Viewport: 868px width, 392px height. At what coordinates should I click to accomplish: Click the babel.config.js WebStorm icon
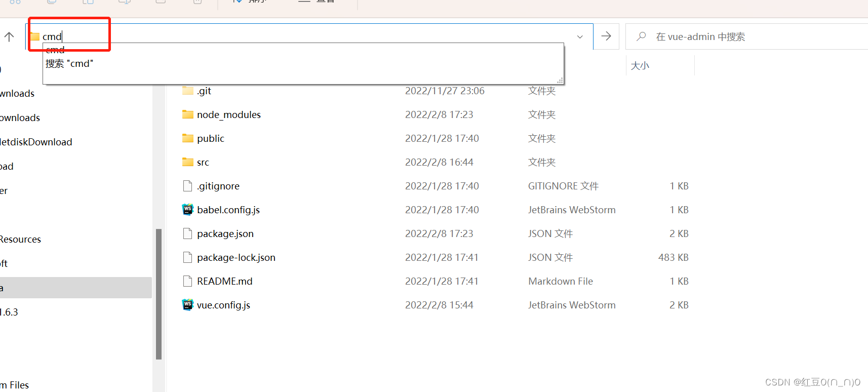pos(188,210)
